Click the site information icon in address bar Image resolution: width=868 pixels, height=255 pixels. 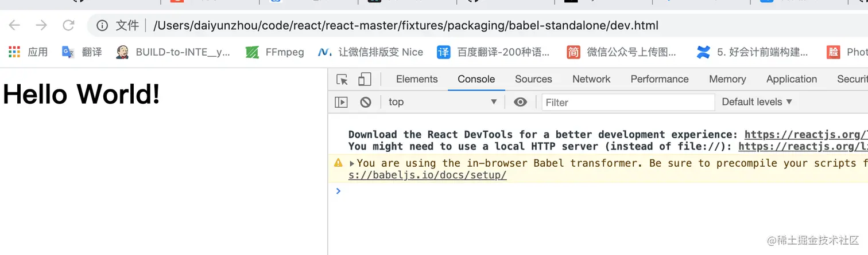[x=102, y=25]
